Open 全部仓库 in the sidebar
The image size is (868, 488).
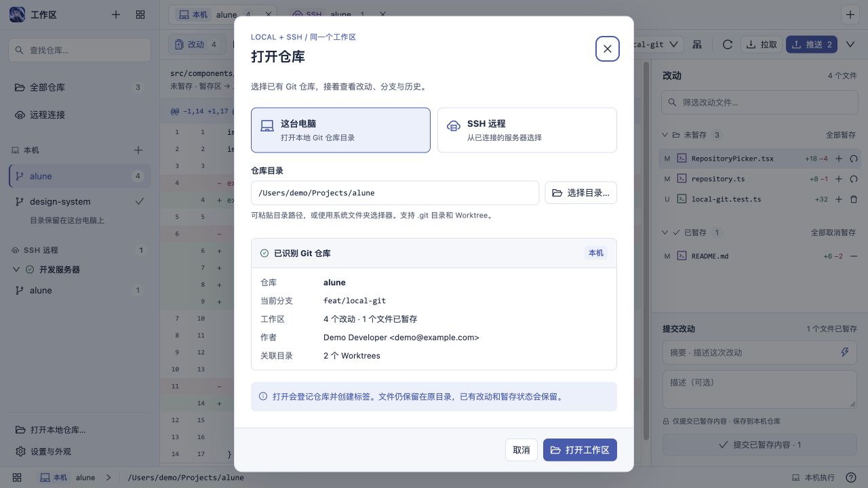click(79, 87)
